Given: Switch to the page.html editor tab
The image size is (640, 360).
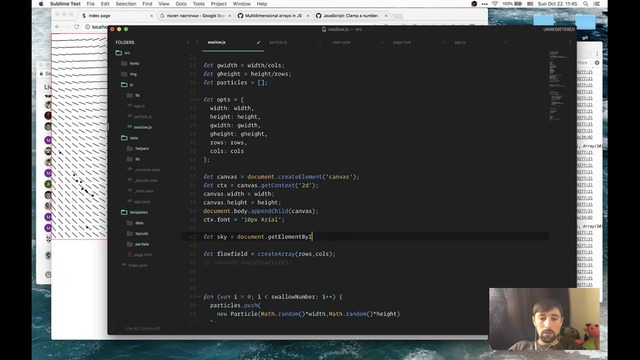Looking at the screenshot, I should coord(402,42).
